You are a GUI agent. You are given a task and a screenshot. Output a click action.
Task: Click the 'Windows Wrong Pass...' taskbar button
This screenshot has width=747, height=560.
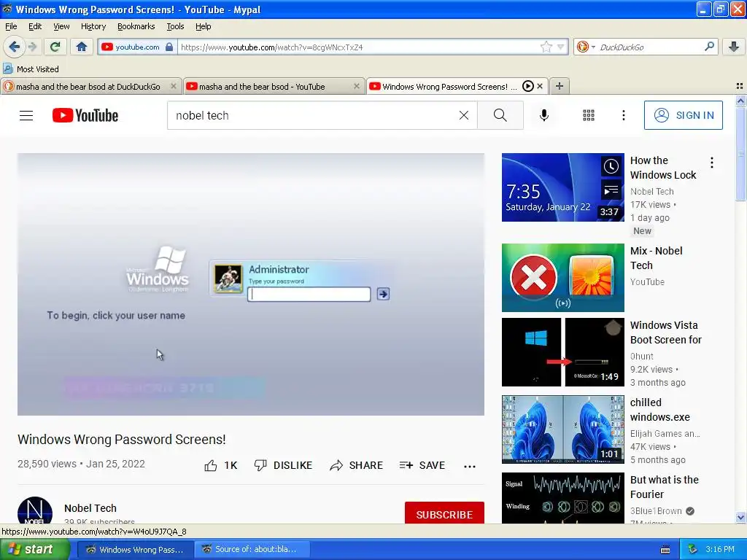(x=135, y=549)
